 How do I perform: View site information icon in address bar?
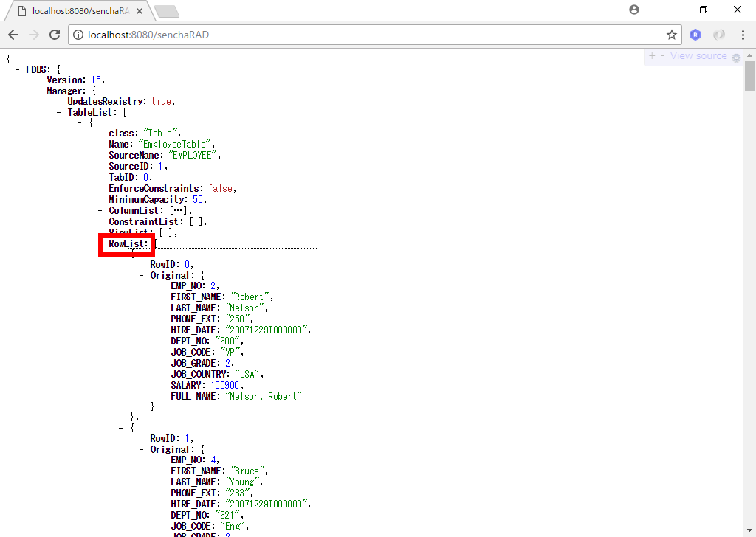click(x=78, y=35)
